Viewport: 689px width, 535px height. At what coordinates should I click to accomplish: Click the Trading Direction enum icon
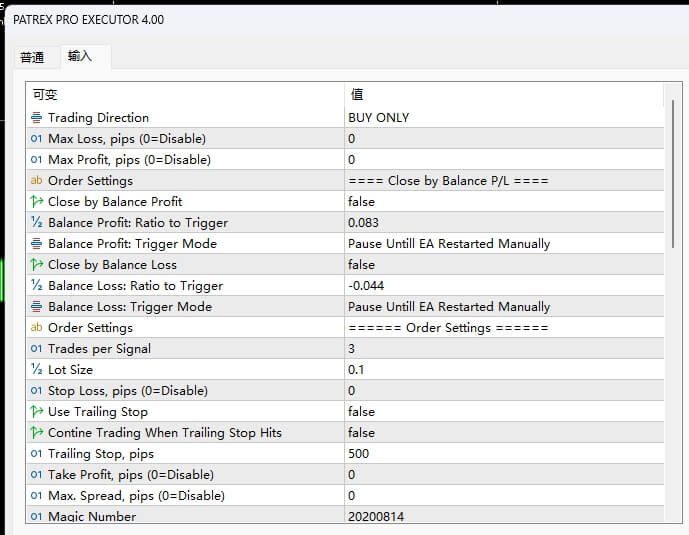coord(36,118)
